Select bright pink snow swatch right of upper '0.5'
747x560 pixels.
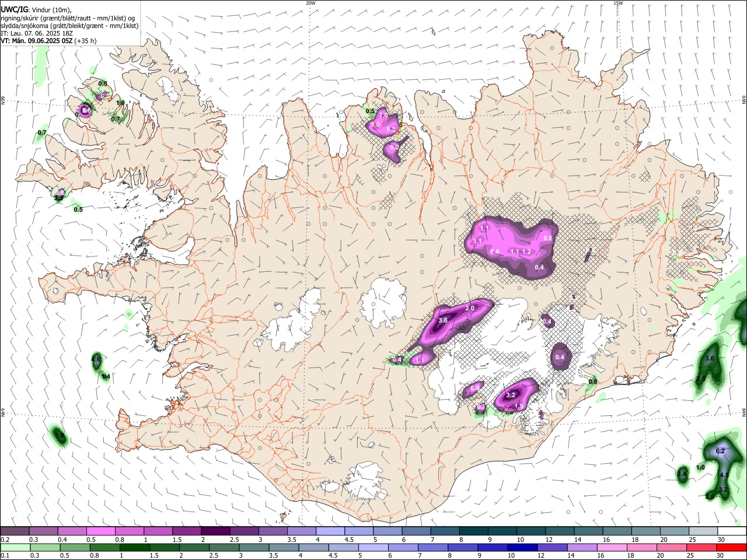101,531
